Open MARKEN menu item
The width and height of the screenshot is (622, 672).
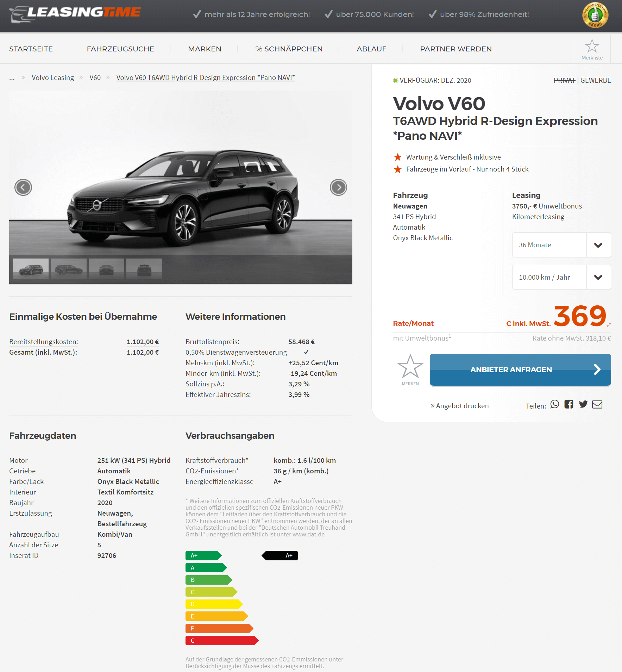(x=205, y=49)
